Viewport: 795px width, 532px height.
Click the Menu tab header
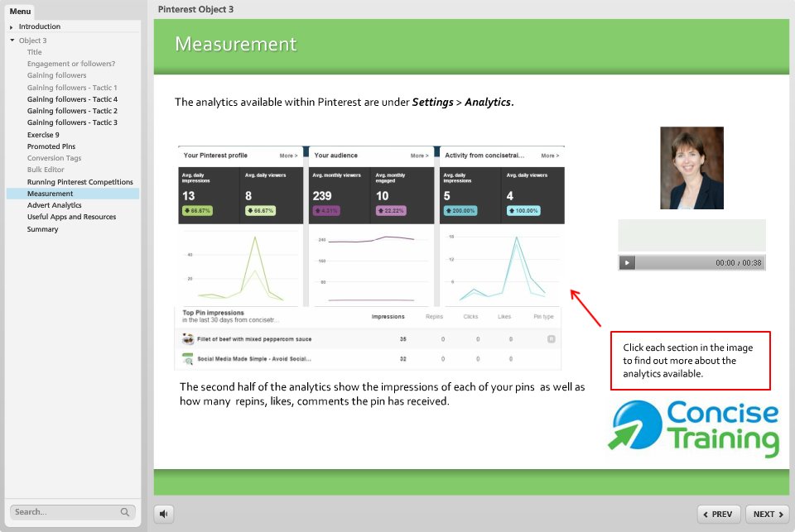tap(20, 11)
